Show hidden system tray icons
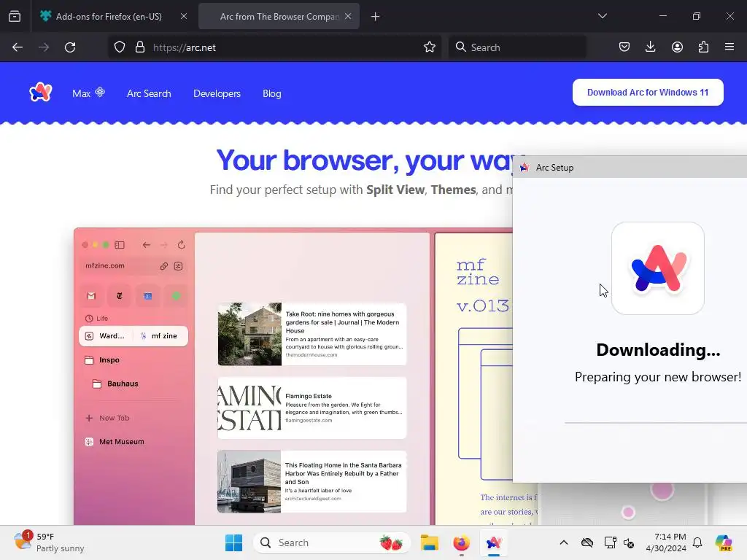747x560 pixels. click(x=564, y=542)
